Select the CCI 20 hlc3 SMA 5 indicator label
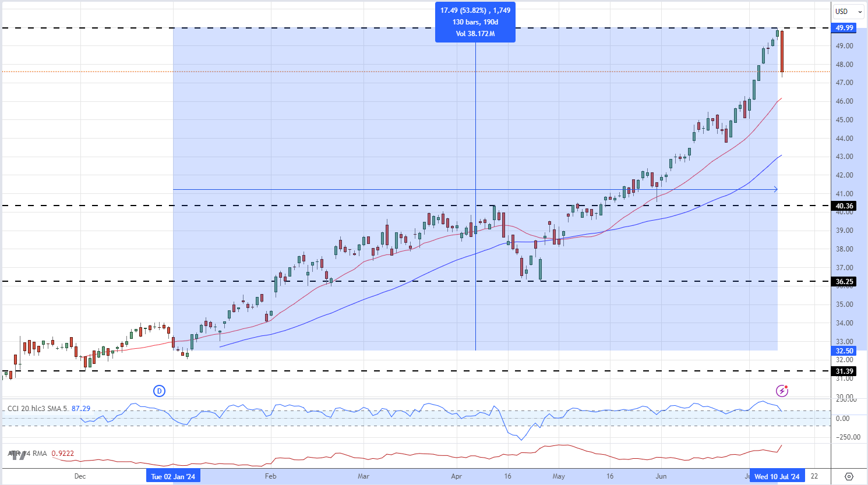Image resolution: width=868 pixels, height=485 pixels. point(38,409)
